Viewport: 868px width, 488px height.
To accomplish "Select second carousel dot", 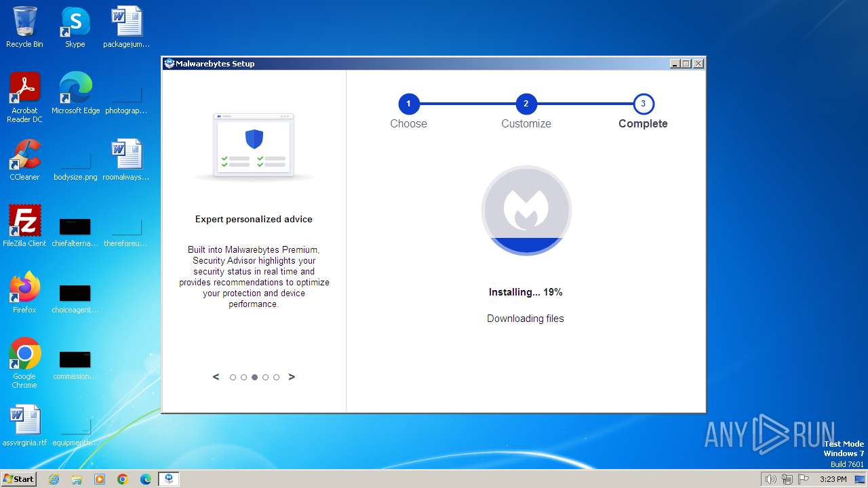I will coord(243,378).
